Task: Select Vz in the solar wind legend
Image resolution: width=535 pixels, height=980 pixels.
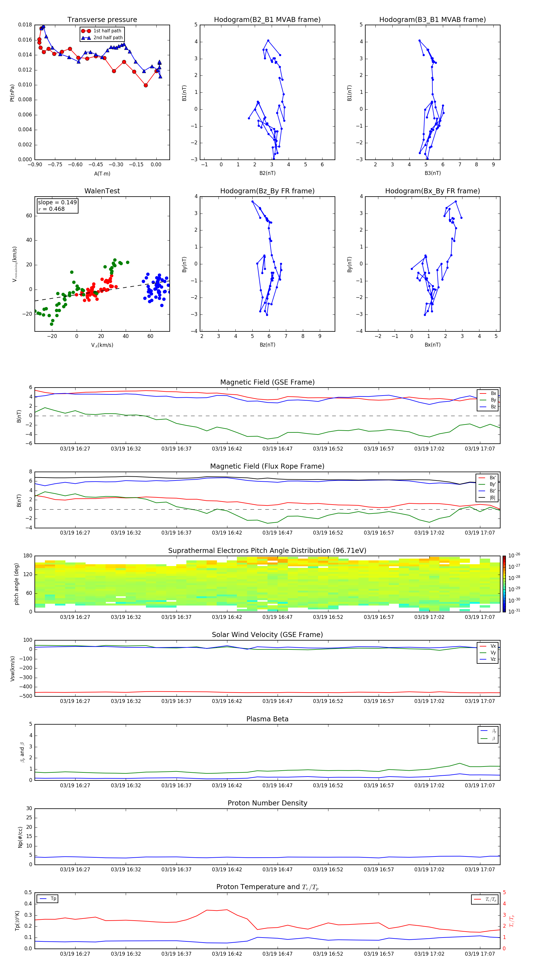Action: coord(488,659)
